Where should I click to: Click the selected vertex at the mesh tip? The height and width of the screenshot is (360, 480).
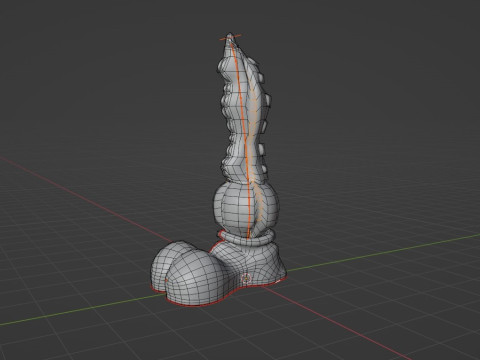pos(230,37)
